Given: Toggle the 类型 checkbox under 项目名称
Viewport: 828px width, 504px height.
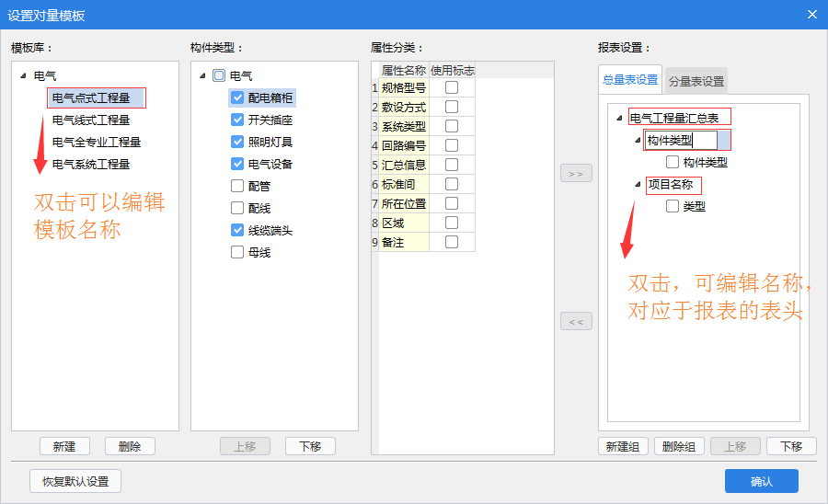Looking at the screenshot, I should tap(673, 206).
